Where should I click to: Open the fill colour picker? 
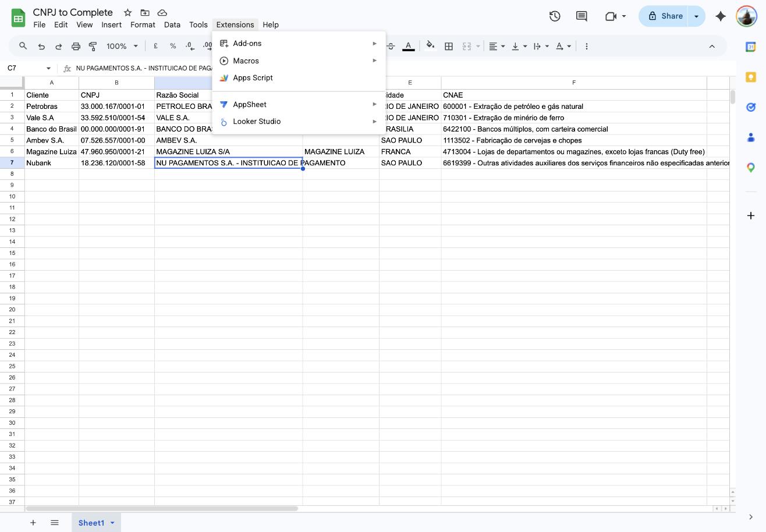430,46
